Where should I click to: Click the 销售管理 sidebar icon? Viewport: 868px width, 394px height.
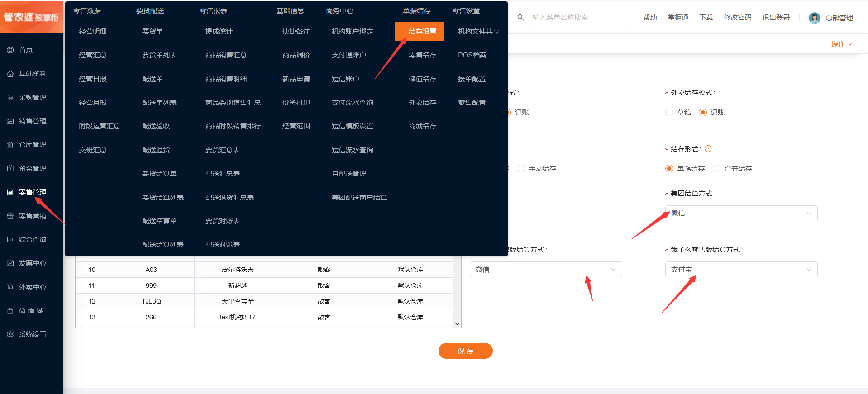point(10,121)
